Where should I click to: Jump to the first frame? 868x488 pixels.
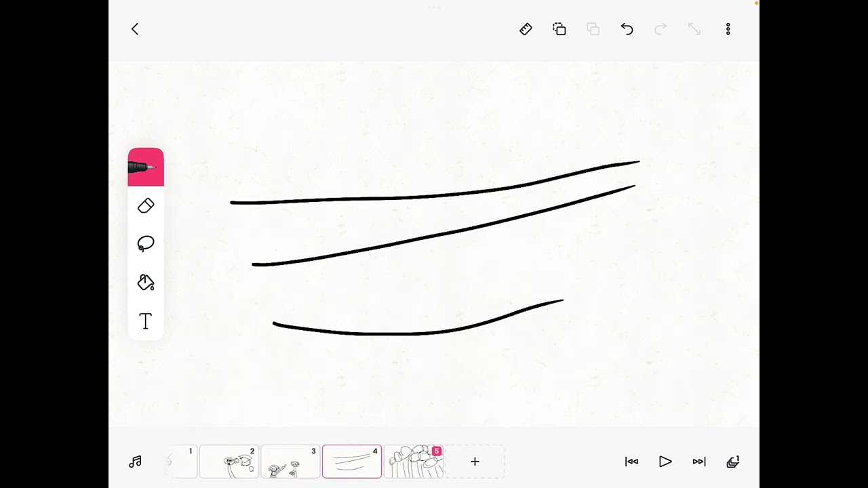(631, 462)
